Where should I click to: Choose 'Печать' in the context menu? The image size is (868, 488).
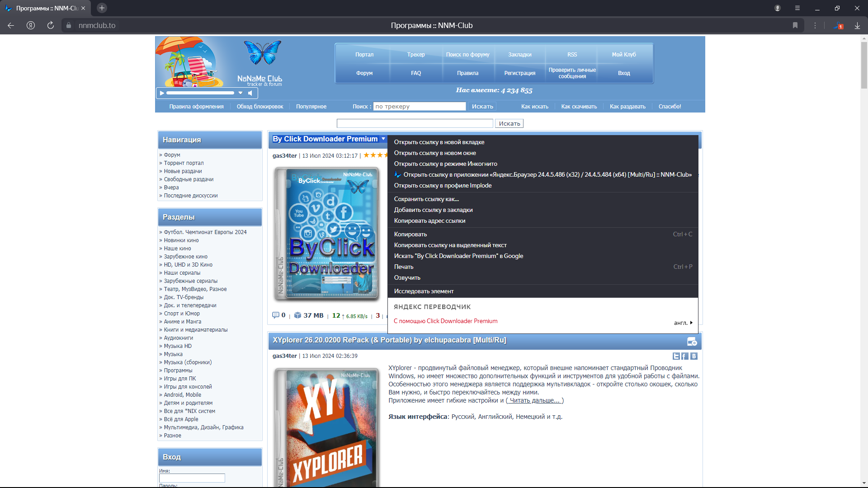543,267
